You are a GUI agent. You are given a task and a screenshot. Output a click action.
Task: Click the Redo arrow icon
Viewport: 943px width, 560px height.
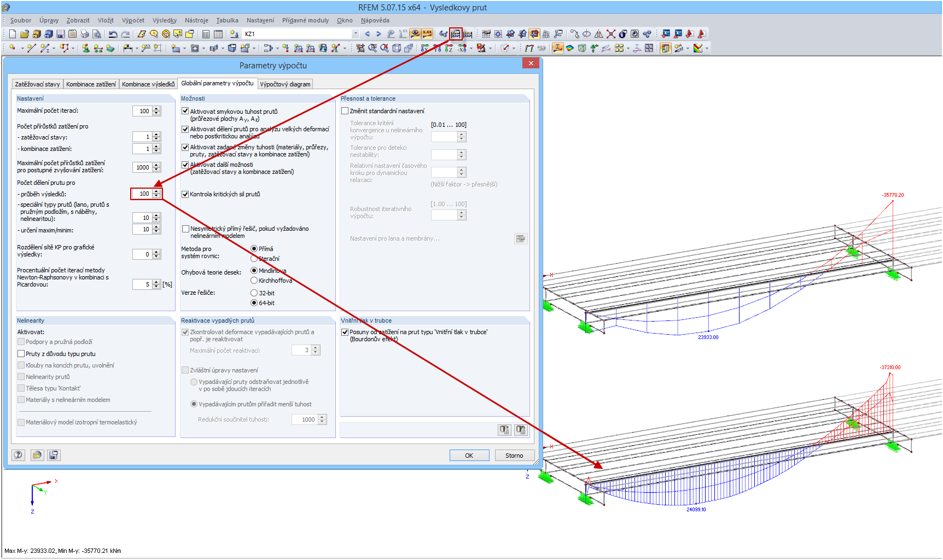pos(125,34)
